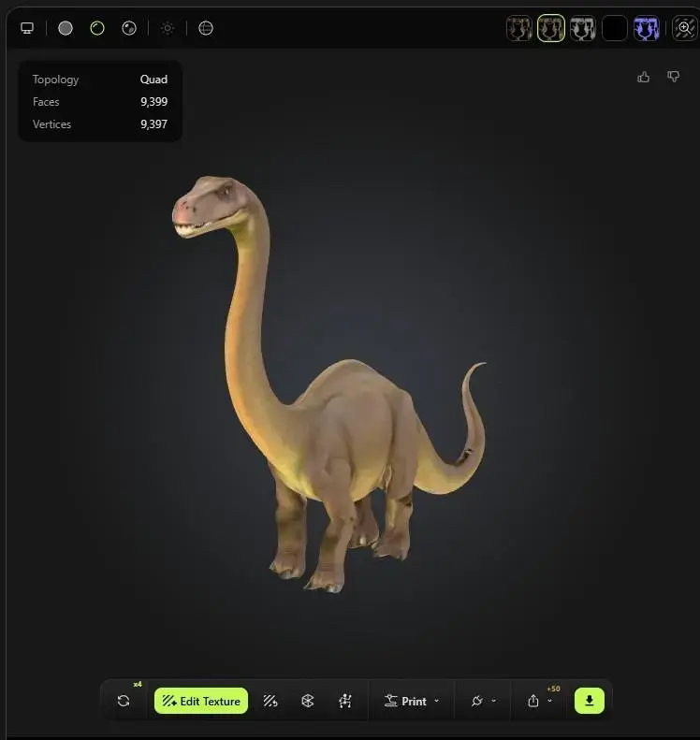This screenshot has width=700, height=740.
Task: Select the green-ringed render mode
Action: pyautogui.click(x=97, y=28)
